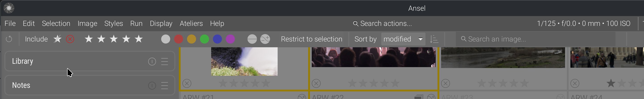
Task: Open the Notes panel presets menu icon
Action: point(165,86)
